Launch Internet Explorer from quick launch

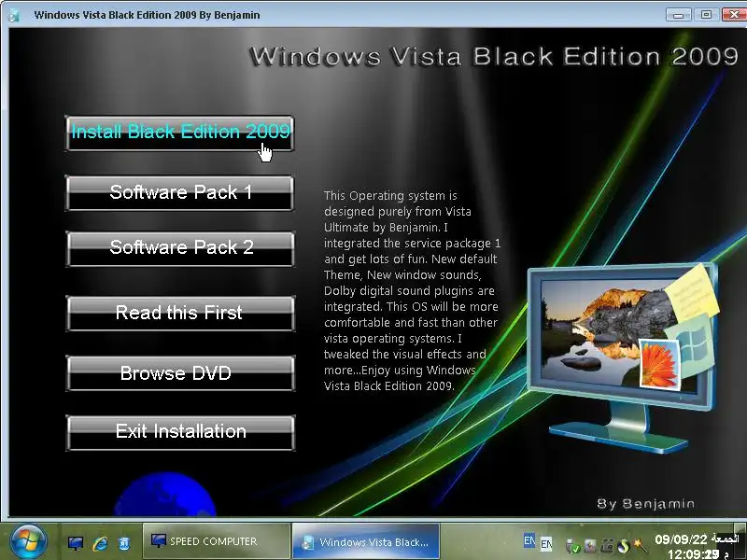point(100,543)
